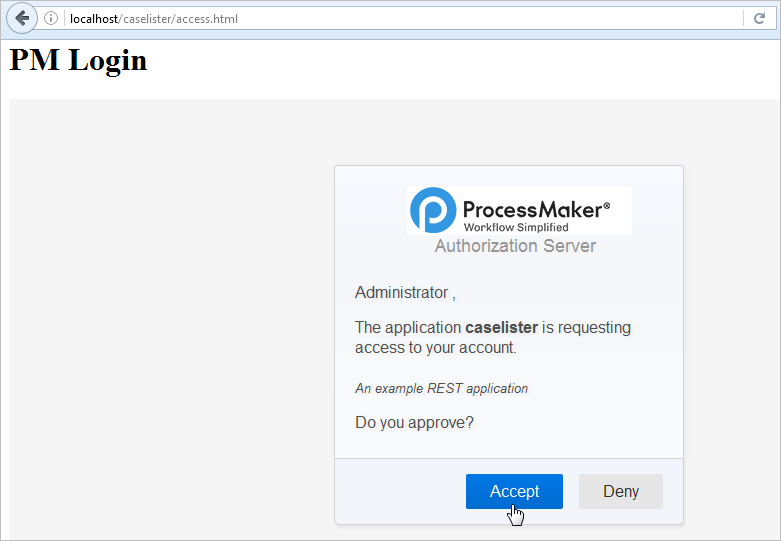This screenshot has width=781, height=541.
Task: Click the ProcessMaker wordmark text
Action: pyautogui.click(x=531, y=210)
